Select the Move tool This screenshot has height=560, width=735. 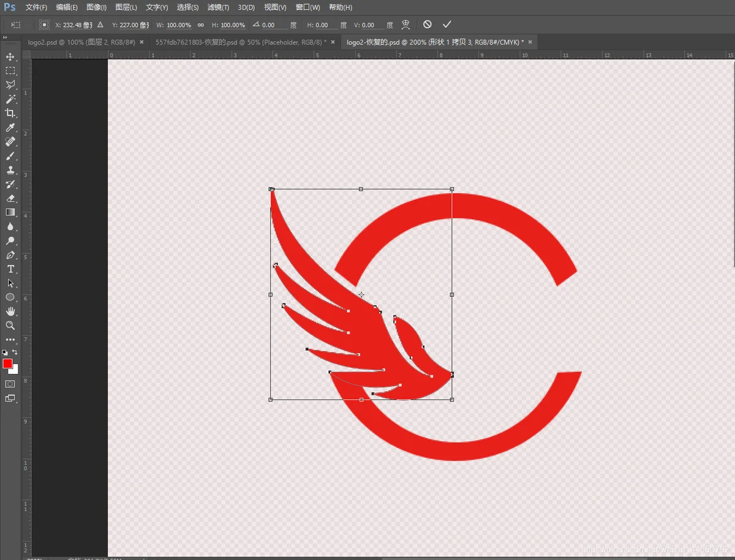[x=10, y=57]
